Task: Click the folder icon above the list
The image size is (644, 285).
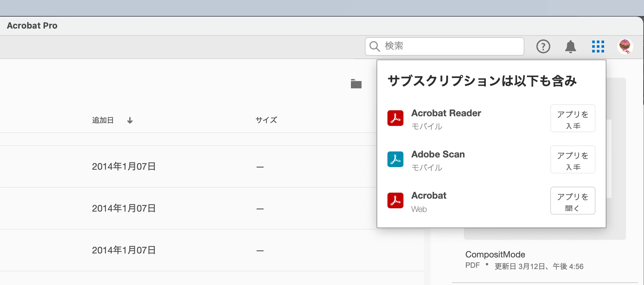Action: tap(356, 84)
